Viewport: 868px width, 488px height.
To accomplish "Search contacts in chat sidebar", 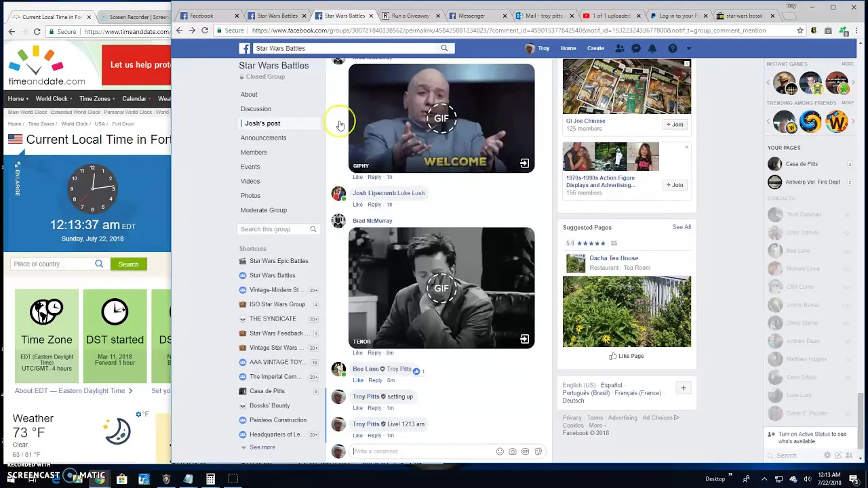I will tap(793, 455).
